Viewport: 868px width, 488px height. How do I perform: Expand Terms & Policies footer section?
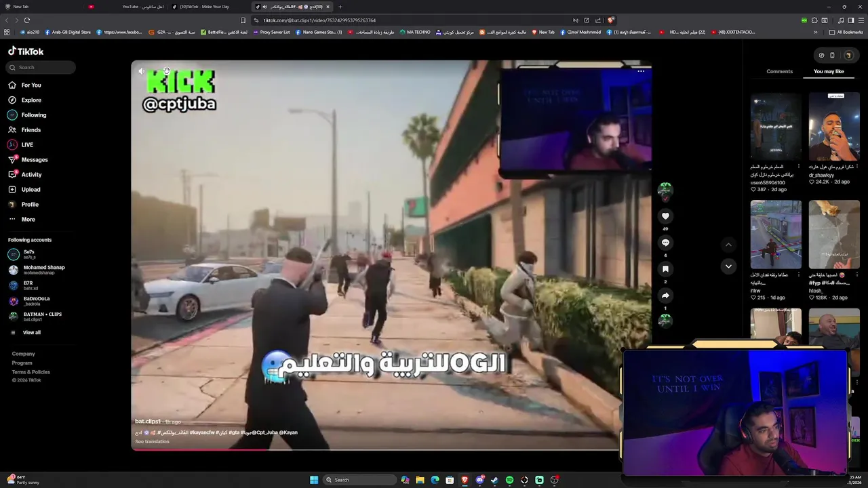(x=31, y=372)
